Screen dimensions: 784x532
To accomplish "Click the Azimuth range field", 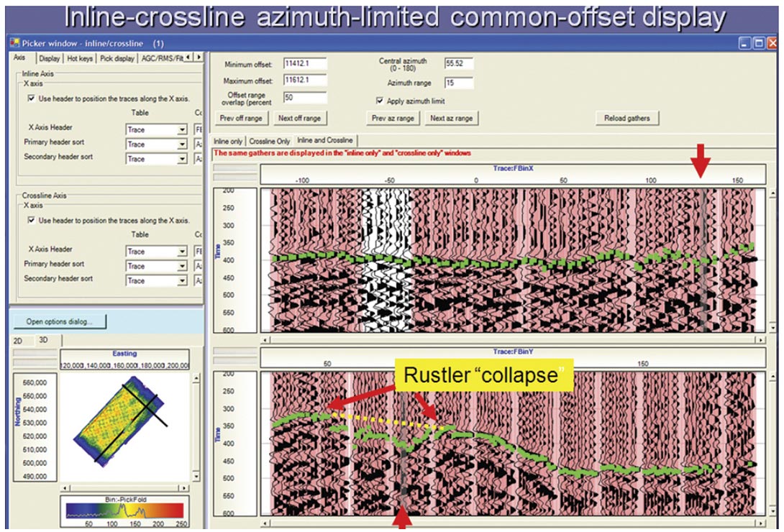I will pos(458,83).
